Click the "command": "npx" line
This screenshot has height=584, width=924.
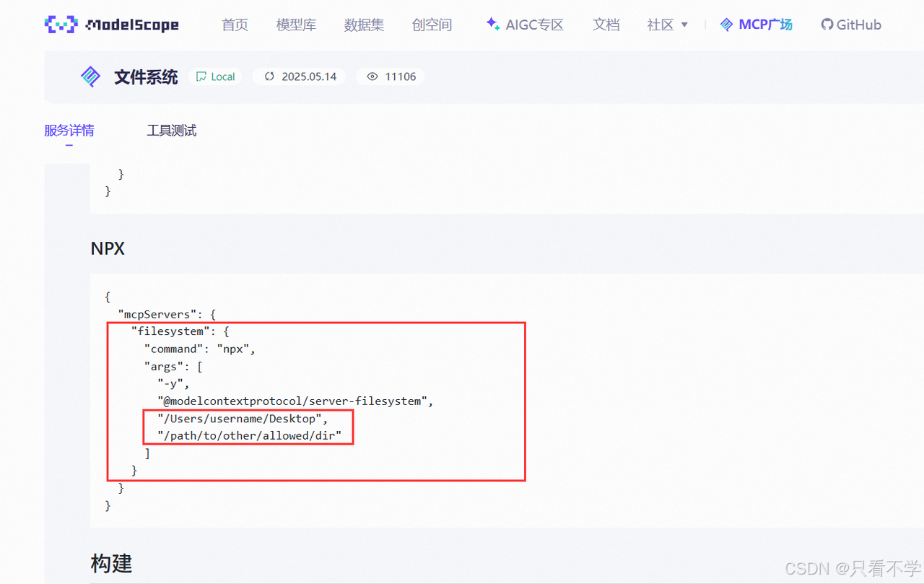coord(200,349)
